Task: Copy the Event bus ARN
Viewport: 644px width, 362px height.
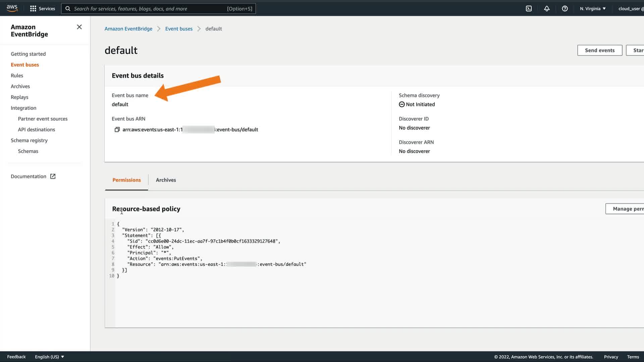Action: coord(117,130)
